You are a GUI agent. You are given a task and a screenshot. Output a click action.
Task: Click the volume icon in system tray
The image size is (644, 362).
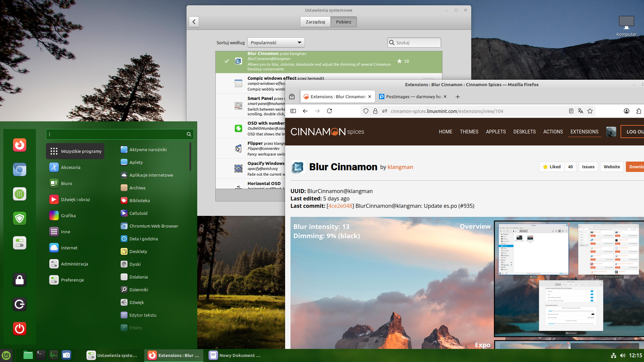623,355
